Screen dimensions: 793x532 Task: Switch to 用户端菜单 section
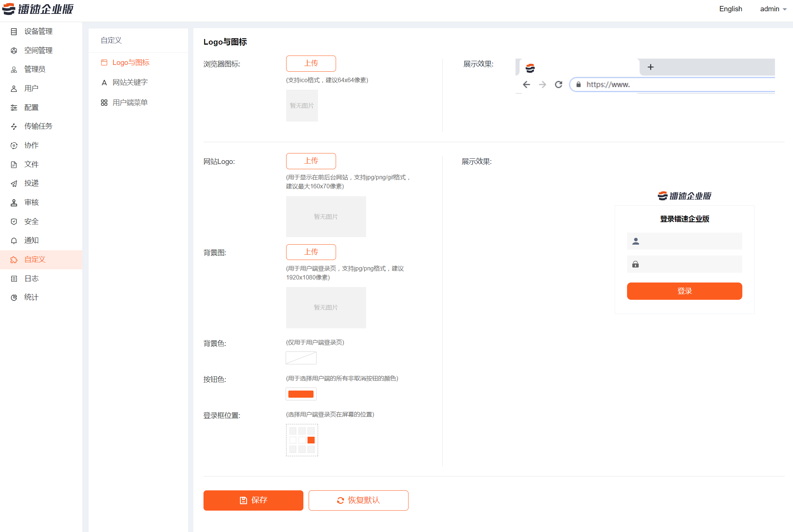pos(130,102)
